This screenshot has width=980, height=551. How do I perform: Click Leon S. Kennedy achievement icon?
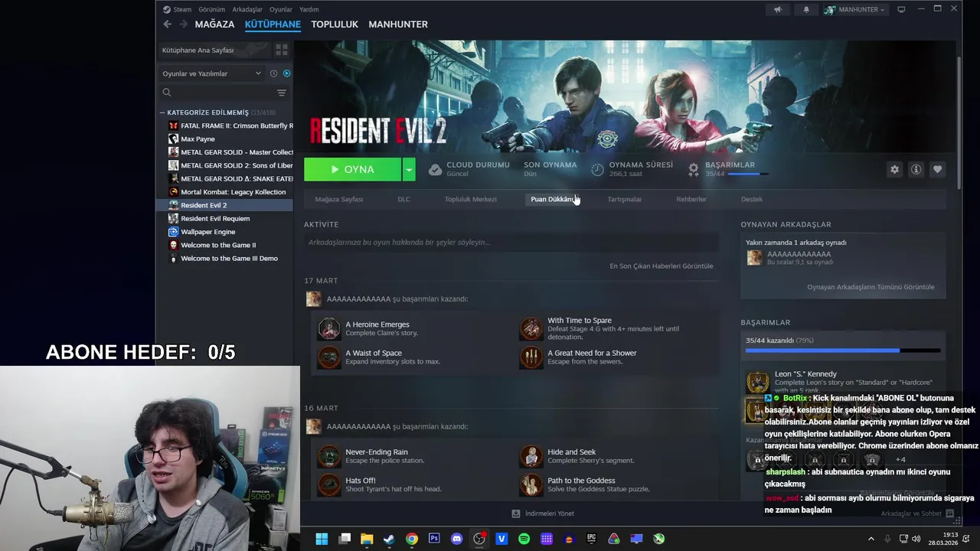coord(758,383)
